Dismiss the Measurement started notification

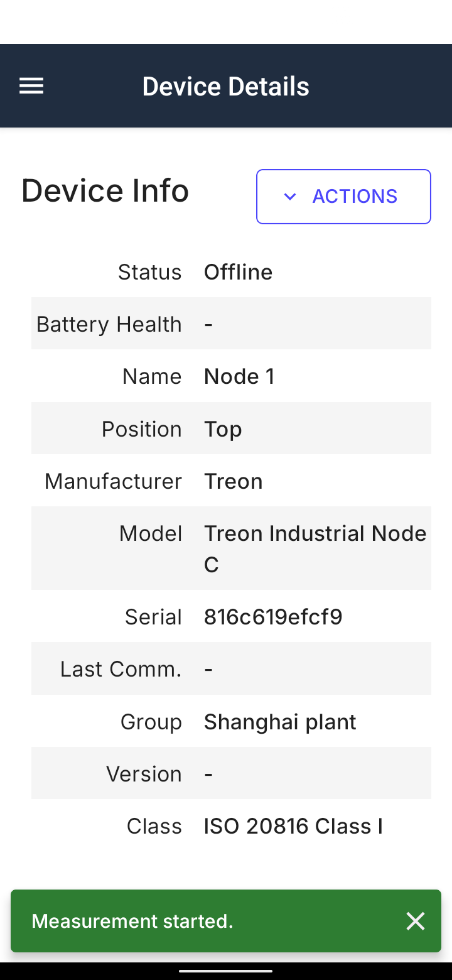click(x=416, y=921)
